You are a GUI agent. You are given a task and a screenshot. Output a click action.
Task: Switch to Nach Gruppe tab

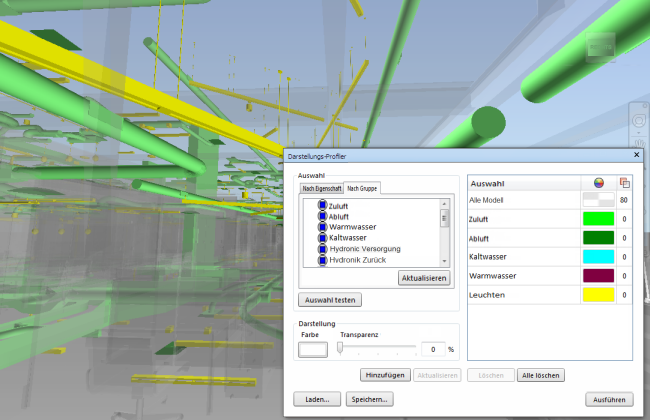(362, 188)
